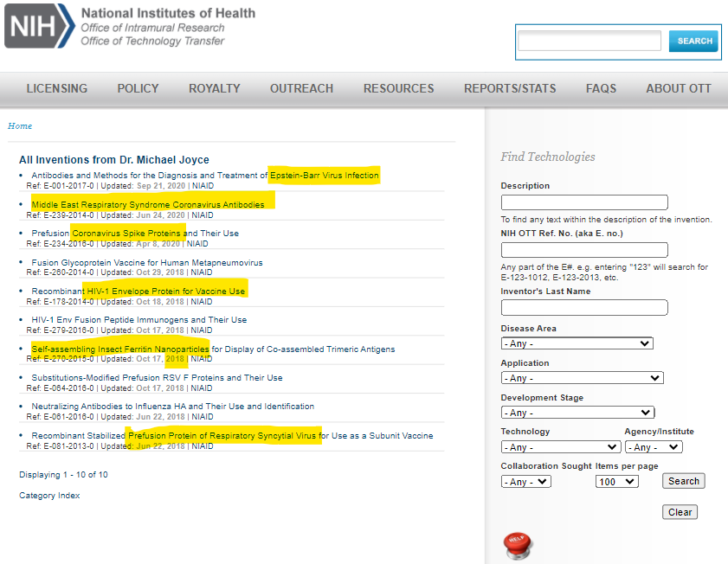
Task: Click the 'Oct 29, 2018' updated date
Action: (x=160, y=272)
